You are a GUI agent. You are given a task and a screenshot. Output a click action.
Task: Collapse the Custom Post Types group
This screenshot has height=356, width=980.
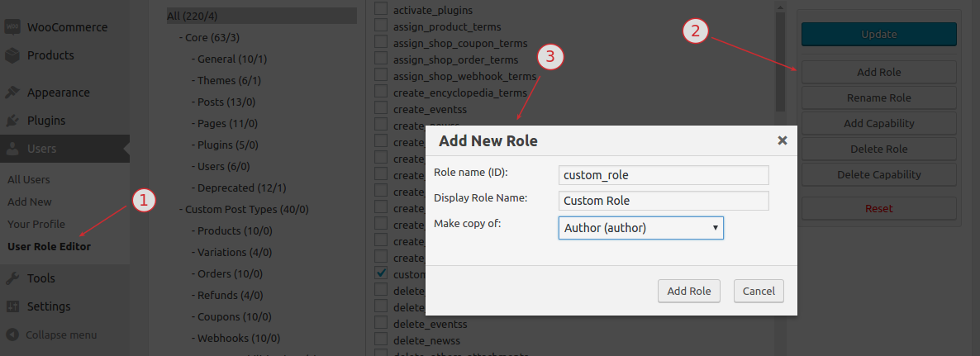pyautogui.click(x=181, y=210)
